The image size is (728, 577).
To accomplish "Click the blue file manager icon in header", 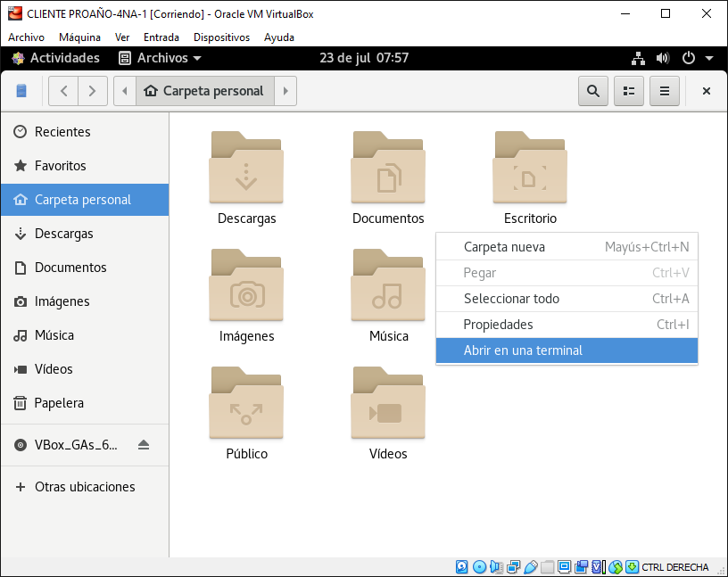I will coord(21,91).
